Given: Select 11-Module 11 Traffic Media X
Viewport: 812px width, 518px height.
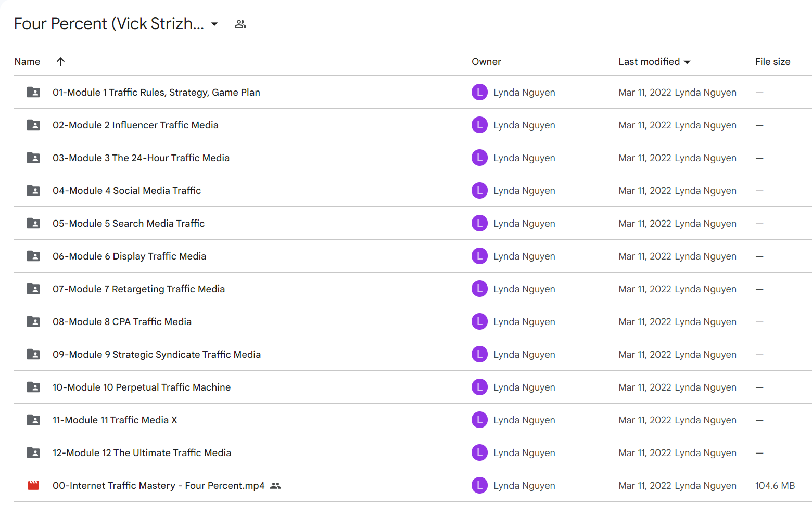Looking at the screenshot, I should click(115, 420).
